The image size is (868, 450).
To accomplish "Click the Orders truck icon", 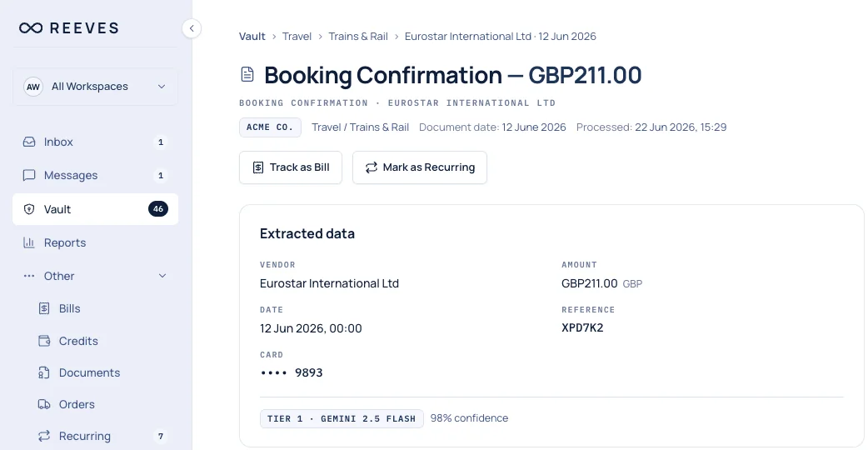I will [44, 404].
